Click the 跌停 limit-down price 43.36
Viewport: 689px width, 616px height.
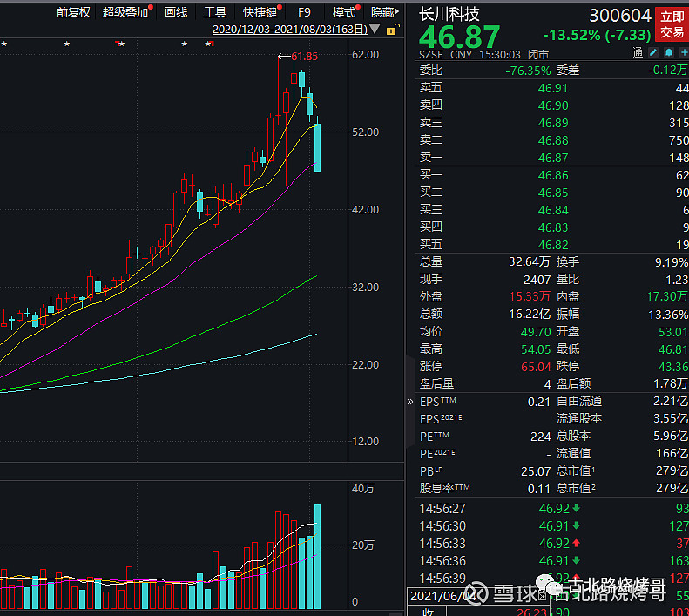(x=672, y=367)
